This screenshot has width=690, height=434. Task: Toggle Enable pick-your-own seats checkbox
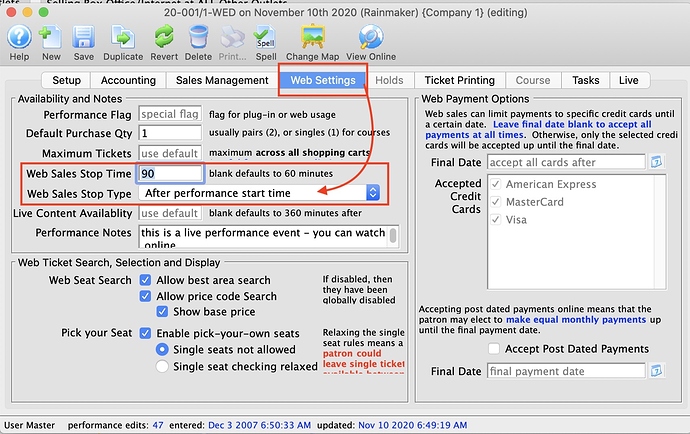click(x=145, y=333)
